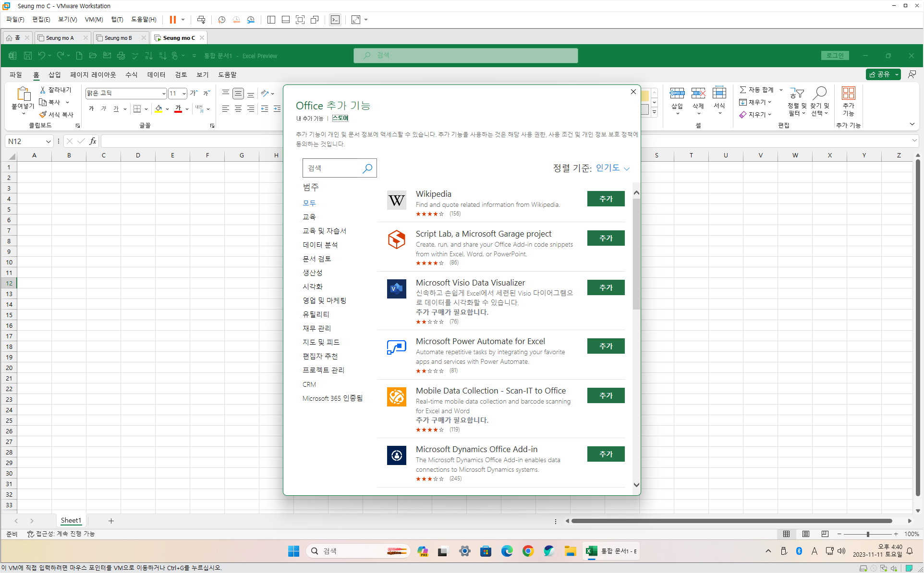924x573 pixels.
Task: Expand the Name Box dropdown arrow
Action: (48, 141)
